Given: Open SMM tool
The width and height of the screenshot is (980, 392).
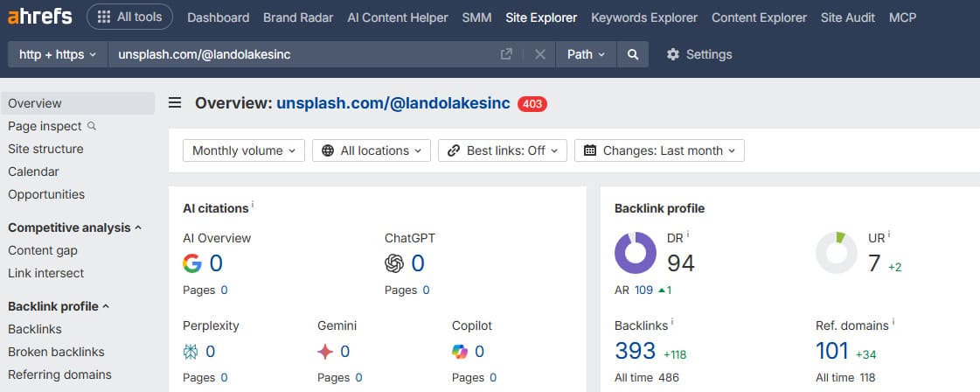Looking at the screenshot, I should tap(476, 17).
